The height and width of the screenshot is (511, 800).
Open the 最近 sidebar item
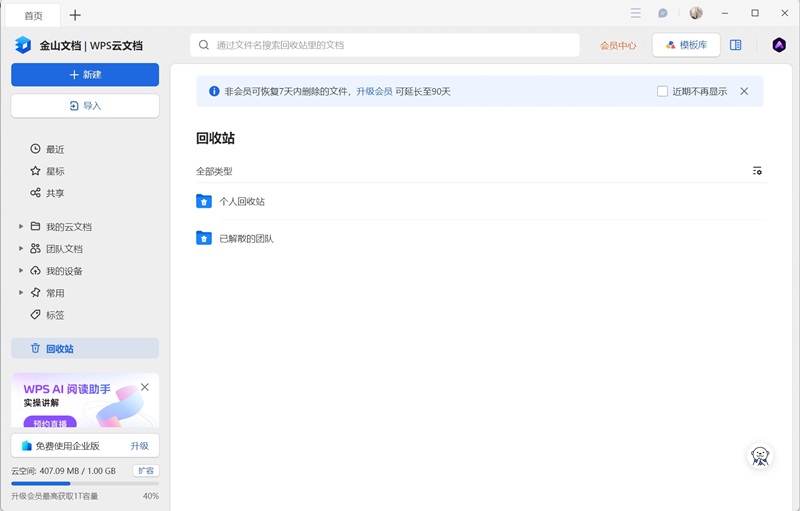(54, 149)
